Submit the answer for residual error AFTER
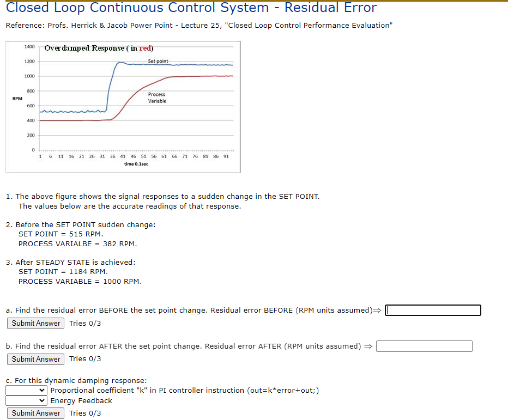The height and width of the screenshot is (420, 508). click(35, 359)
